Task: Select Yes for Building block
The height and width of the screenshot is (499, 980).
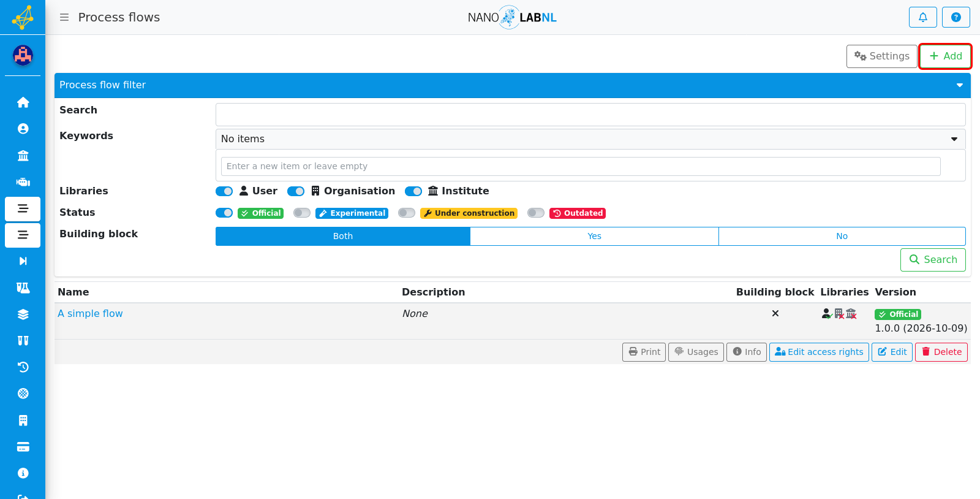Action: pyautogui.click(x=594, y=236)
